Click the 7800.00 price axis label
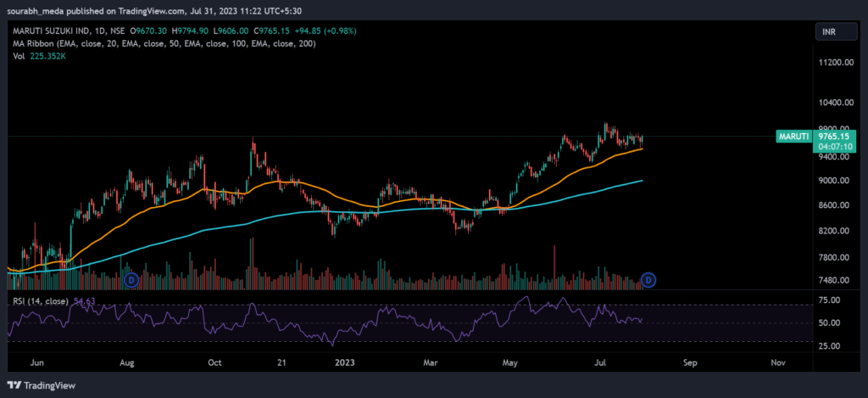 (x=833, y=258)
